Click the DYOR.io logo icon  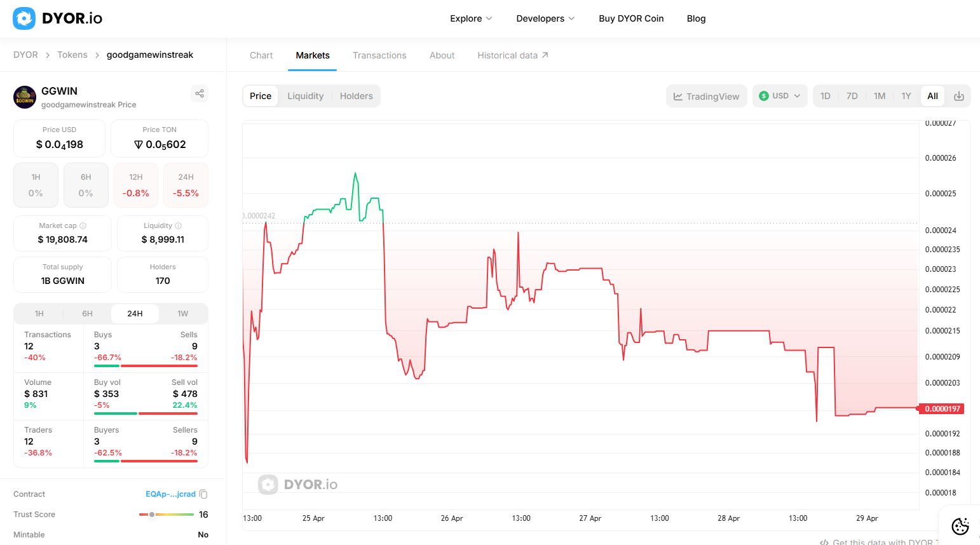24,18
